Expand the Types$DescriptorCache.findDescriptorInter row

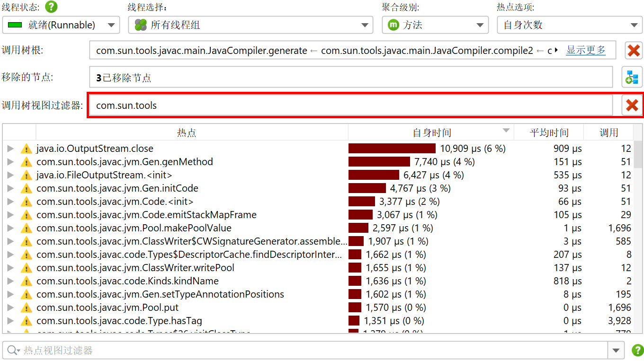[10, 255]
